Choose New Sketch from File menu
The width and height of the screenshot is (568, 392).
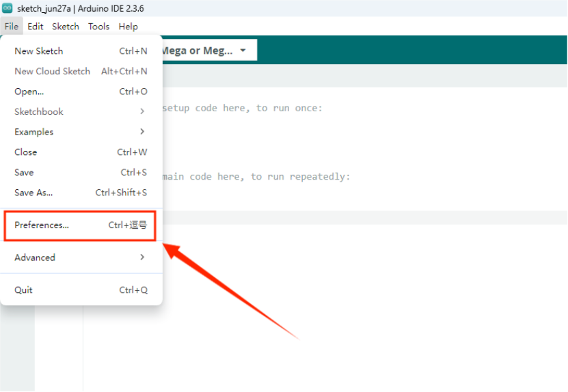[39, 51]
